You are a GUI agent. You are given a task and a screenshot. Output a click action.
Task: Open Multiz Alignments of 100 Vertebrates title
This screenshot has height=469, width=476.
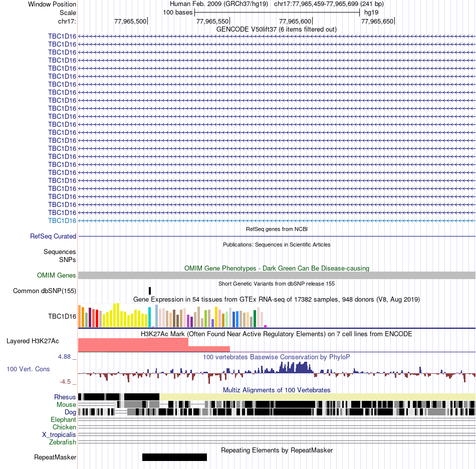click(x=277, y=390)
